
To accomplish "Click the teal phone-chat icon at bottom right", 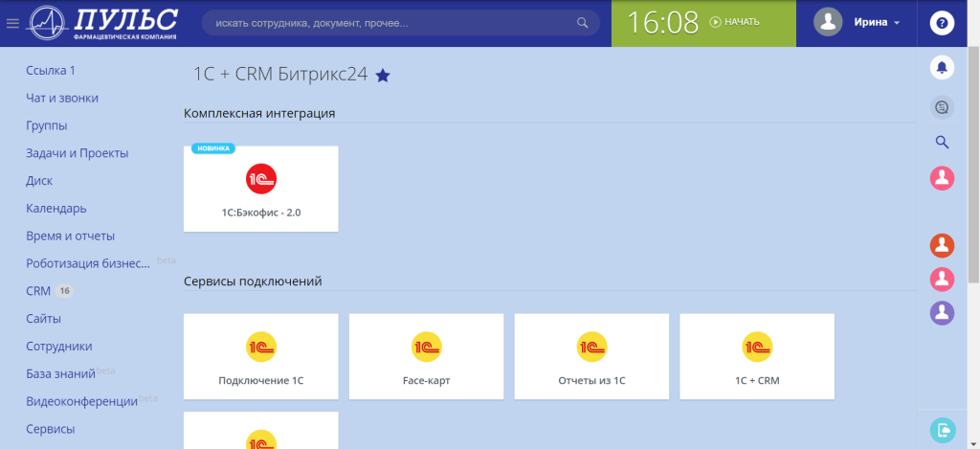I will (x=943, y=430).
